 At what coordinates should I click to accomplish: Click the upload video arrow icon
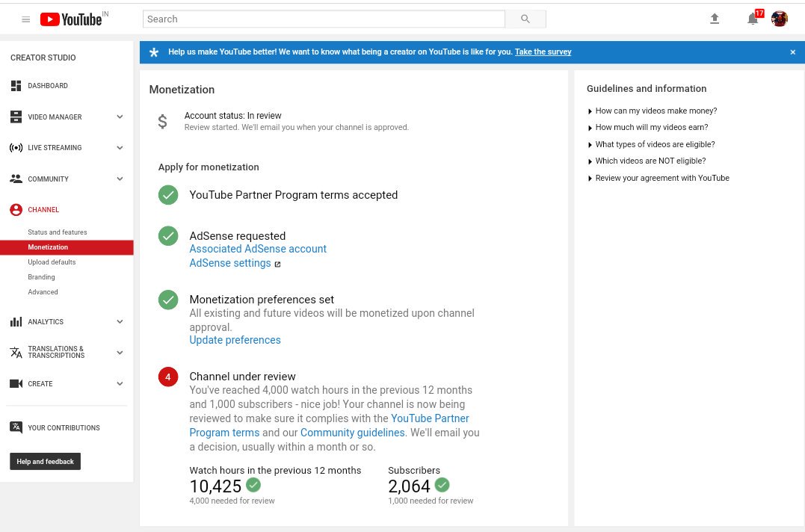(714, 19)
